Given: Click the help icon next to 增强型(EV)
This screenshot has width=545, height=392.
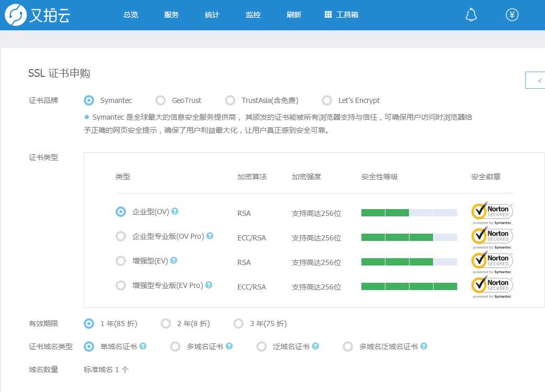Looking at the screenshot, I should pos(174,260).
